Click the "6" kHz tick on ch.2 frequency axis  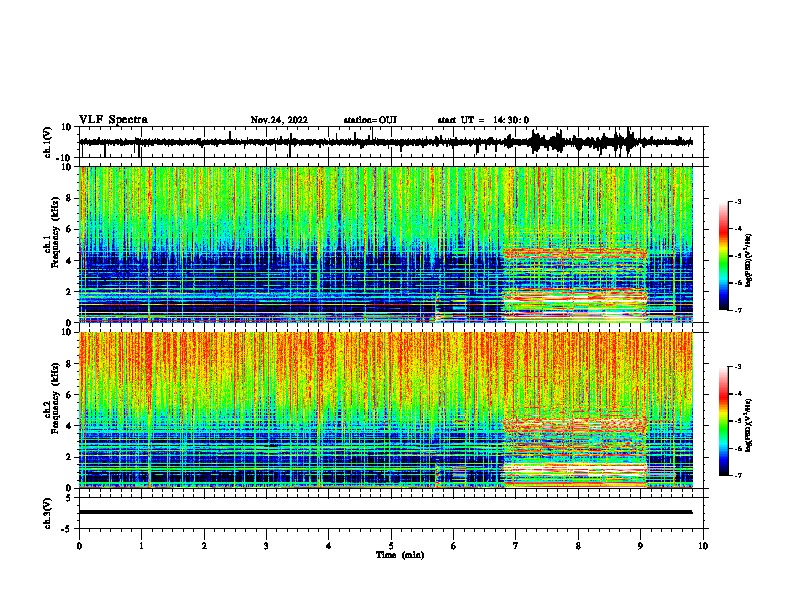click(x=69, y=395)
